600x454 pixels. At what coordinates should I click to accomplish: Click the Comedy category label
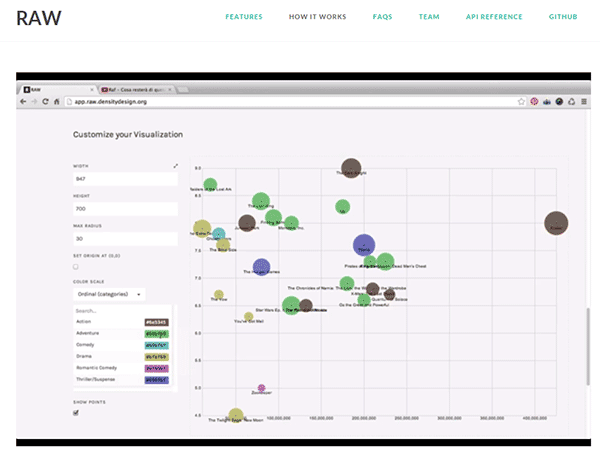(85, 345)
